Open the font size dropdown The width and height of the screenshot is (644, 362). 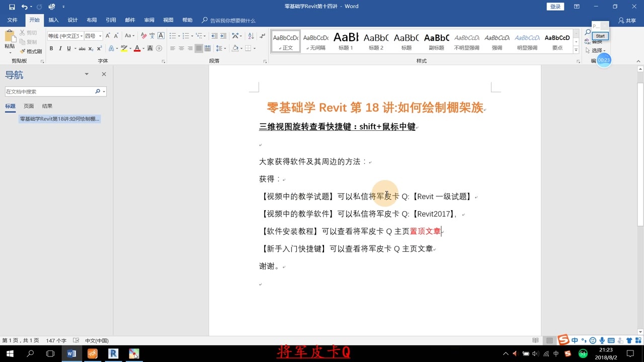pos(100,36)
